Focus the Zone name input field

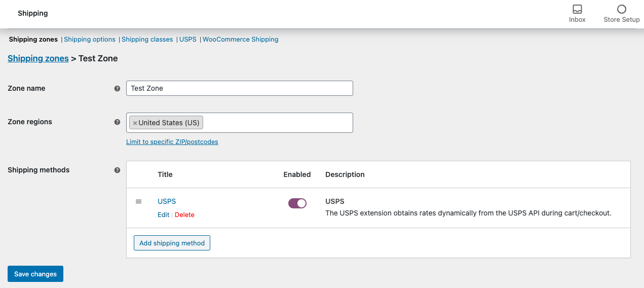[240, 88]
